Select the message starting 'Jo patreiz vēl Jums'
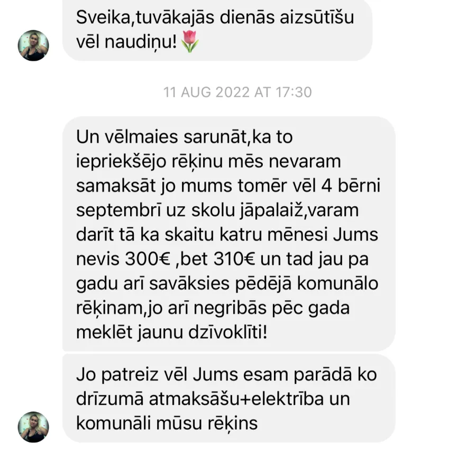This screenshot has height=453, width=476. tap(229, 398)
